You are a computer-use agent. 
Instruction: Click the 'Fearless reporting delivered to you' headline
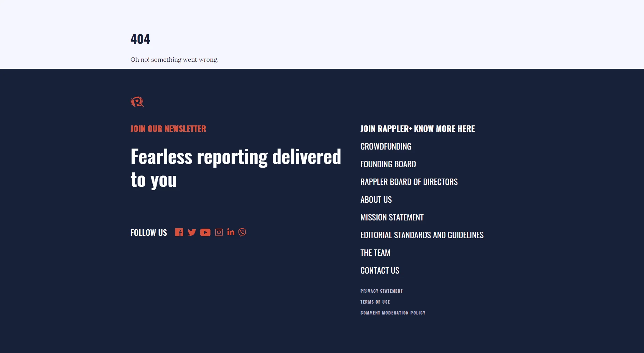coord(236,168)
